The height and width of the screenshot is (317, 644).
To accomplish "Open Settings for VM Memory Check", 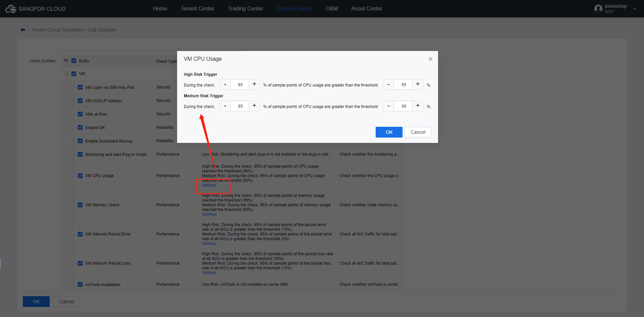I will pyautogui.click(x=209, y=214).
